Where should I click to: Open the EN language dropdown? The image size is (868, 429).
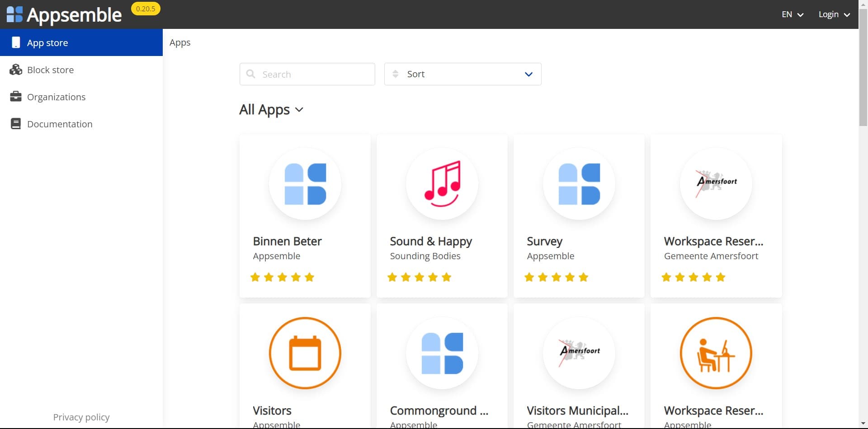[x=792, y=14]
